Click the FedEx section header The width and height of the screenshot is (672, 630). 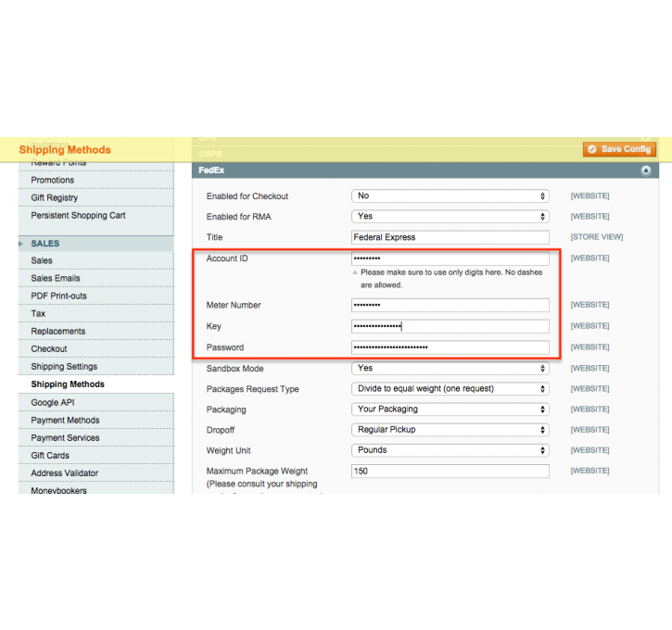pyautogui.click(x=425, y=170)
